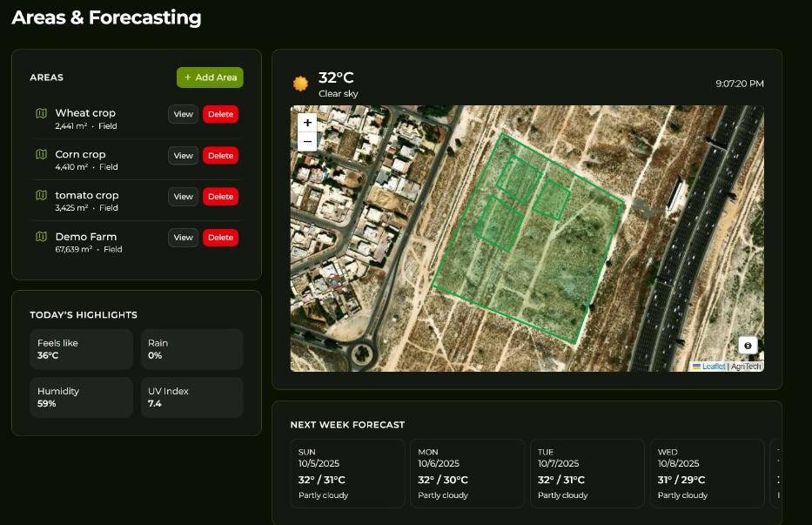Open the Leaflet link
Screen dimensions: 812x525
(x=712, y=366)
